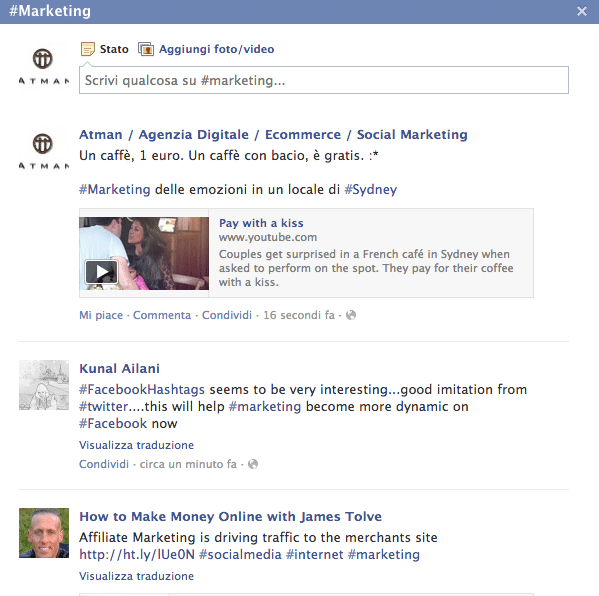Click the '16 secondi fa' timestamp

(299, 315)
